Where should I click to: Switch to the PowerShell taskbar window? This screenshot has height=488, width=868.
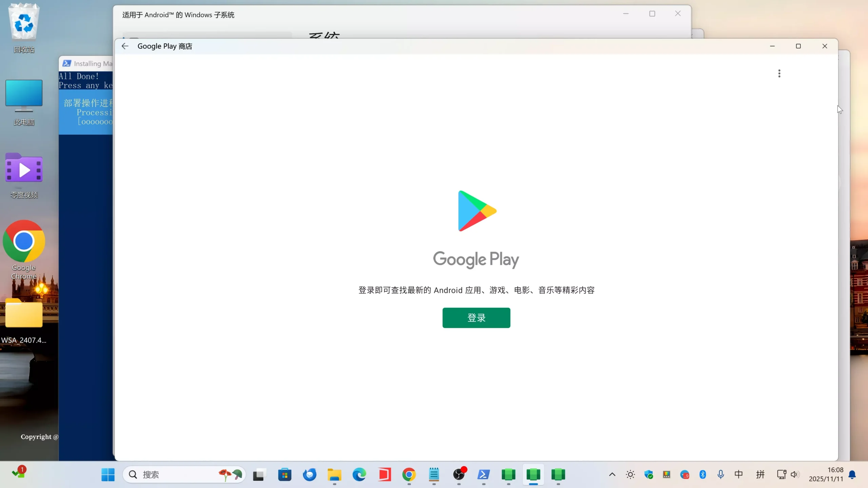(x=484, y=474)
